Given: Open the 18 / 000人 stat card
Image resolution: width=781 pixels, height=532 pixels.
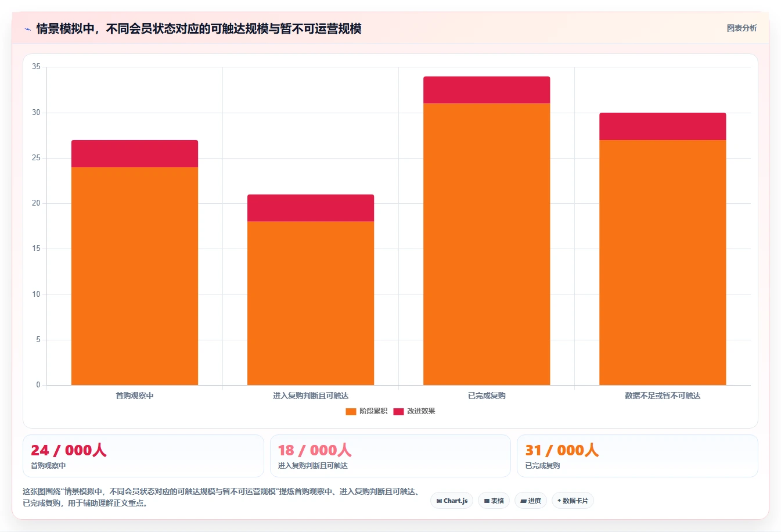Looking at the screenshot, I should click(390, 456).
